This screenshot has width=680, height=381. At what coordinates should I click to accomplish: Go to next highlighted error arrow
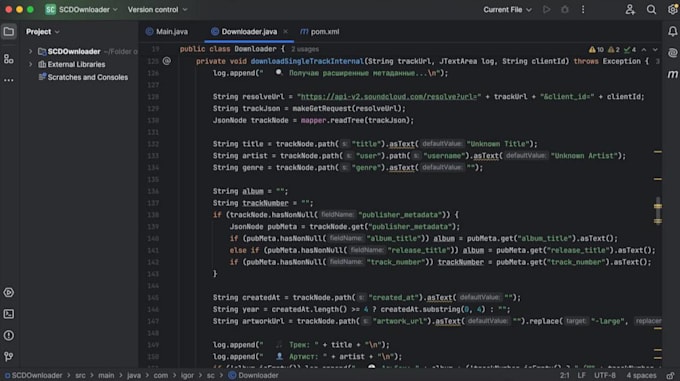pos(655,50)
